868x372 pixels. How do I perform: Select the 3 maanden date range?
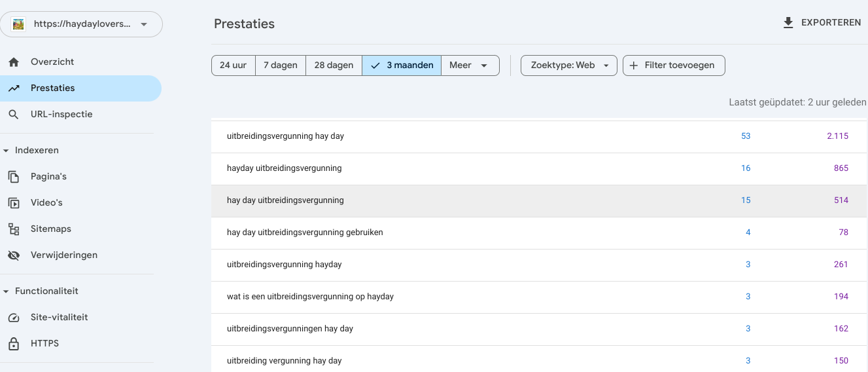tap(402, 65)
